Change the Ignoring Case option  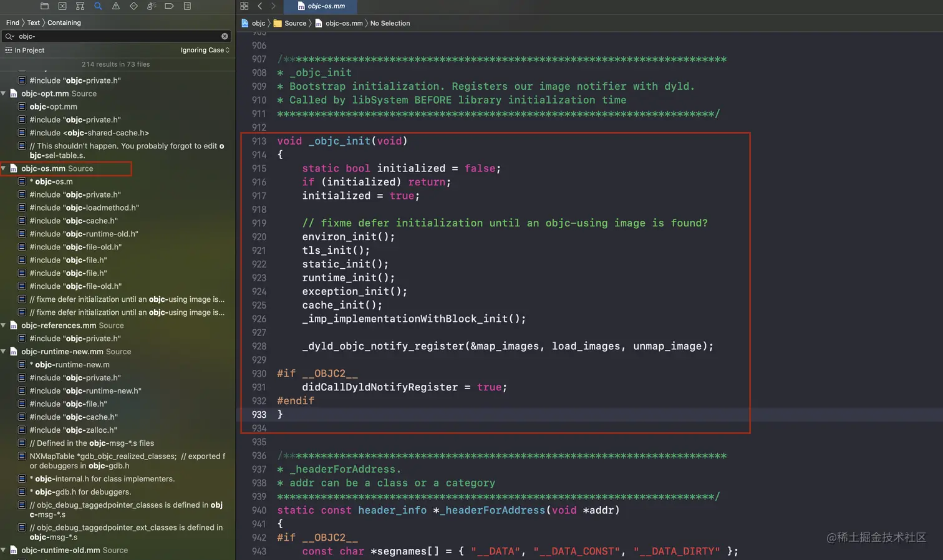click(x=205, y=50)
